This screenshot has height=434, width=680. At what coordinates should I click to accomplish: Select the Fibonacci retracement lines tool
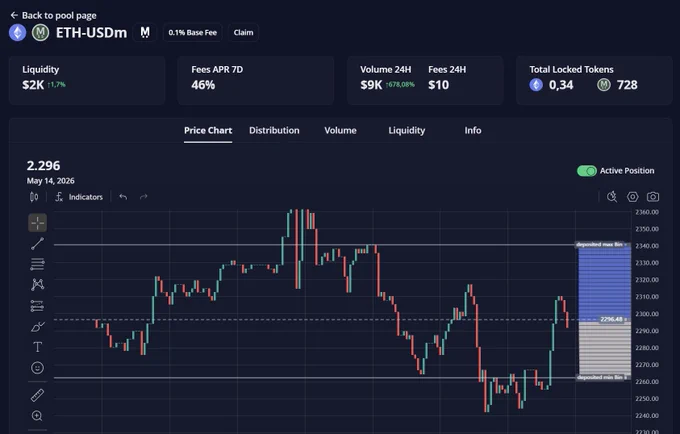(38, 264)
